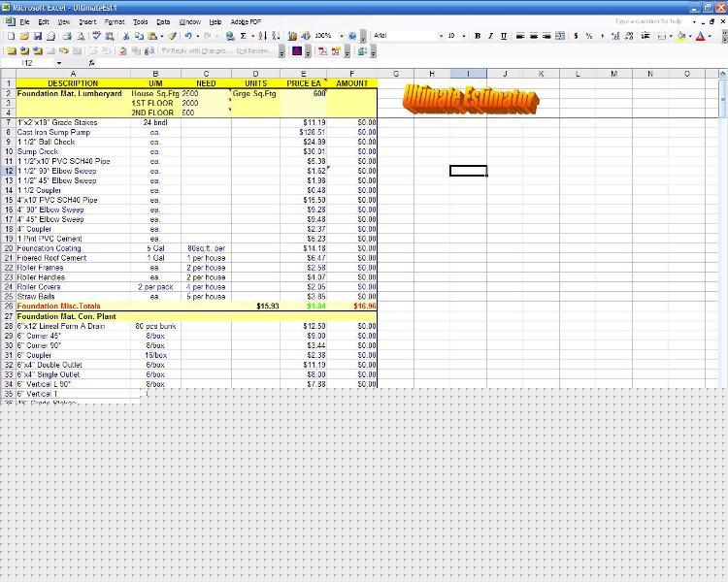This screenshot has height=582, width=728.
Task: Open the Font name dropdown showing Arial
Action: tap(441, 36)
